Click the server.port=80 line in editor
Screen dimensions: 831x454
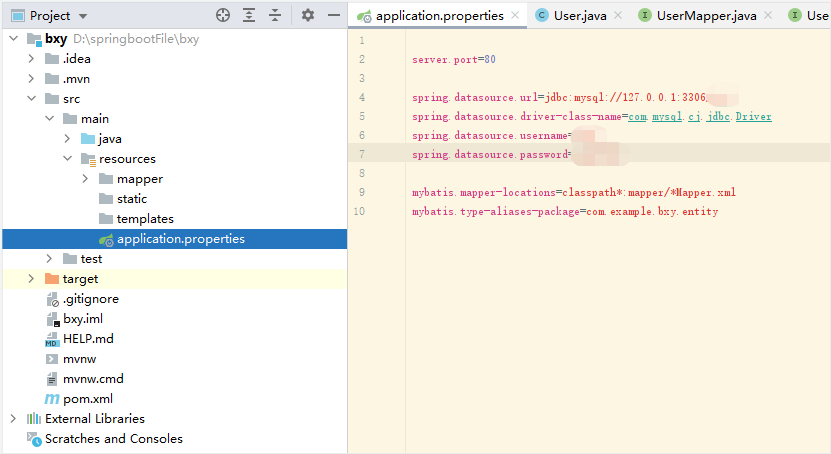pyautogui.click(x=454, y=60)
